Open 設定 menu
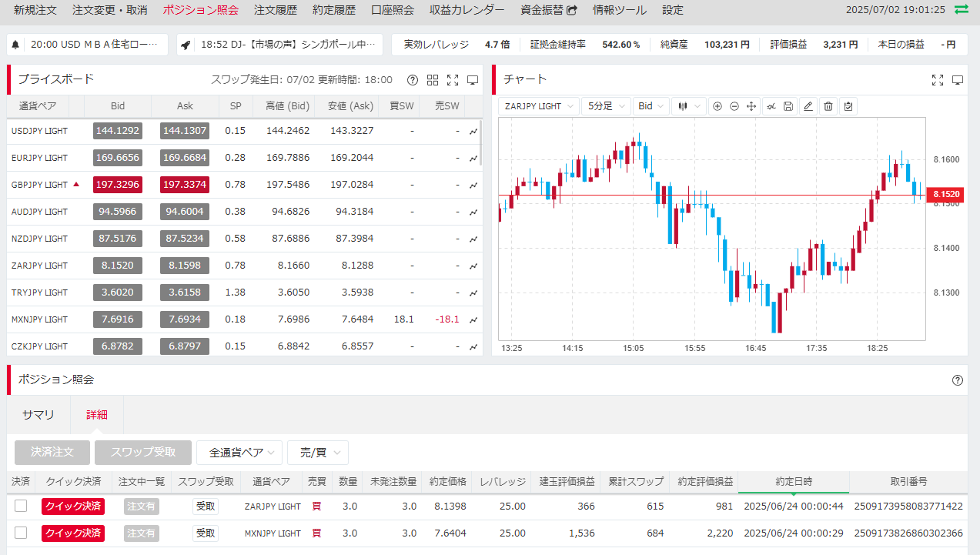Screen dimensions: 980x555 [x=673, y=11]
